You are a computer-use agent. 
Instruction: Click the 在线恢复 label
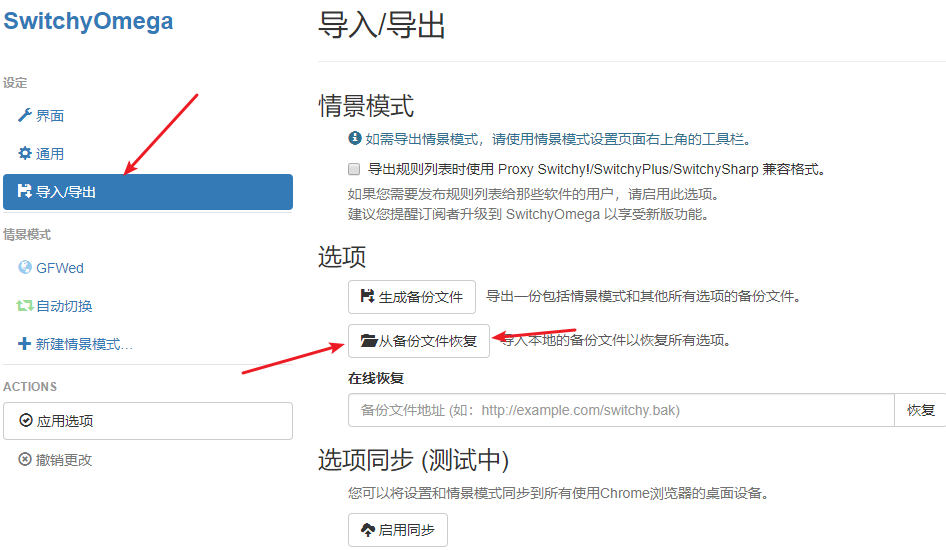pos(376,378)
